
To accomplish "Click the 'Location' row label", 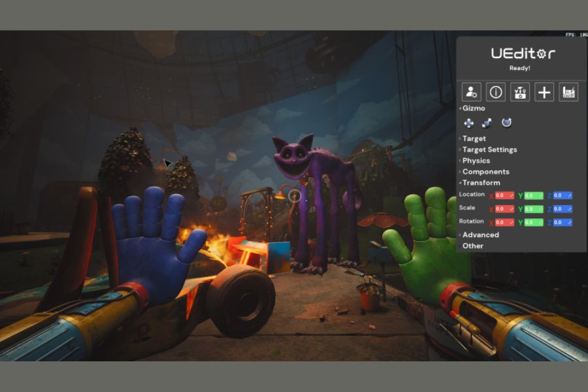I will coord(472,194).
